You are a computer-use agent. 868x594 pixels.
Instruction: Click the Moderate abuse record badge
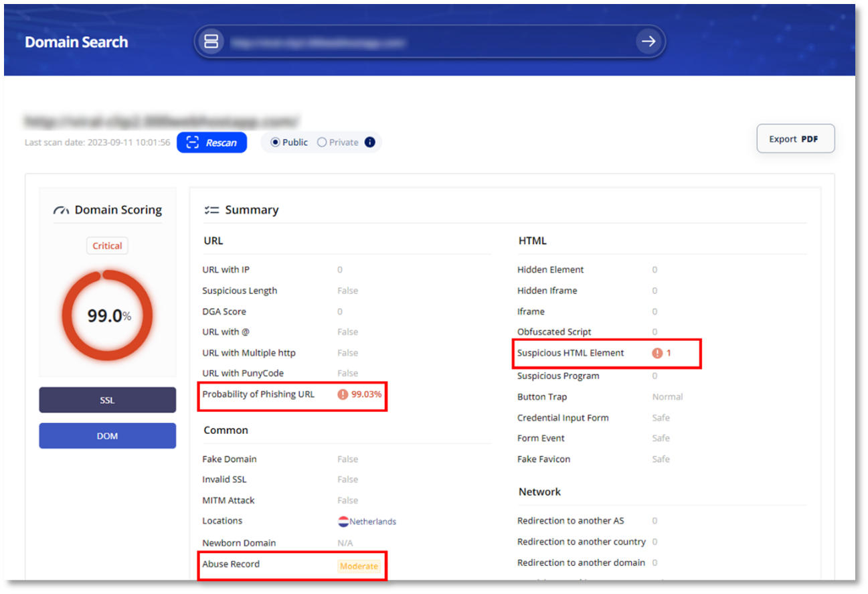click(359, 566)
